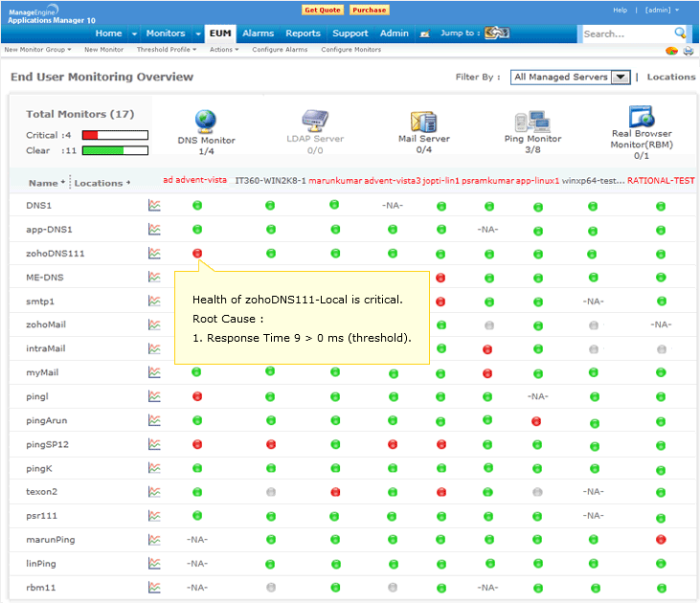Switch to the Alarms tab

[x=258, y=33]
